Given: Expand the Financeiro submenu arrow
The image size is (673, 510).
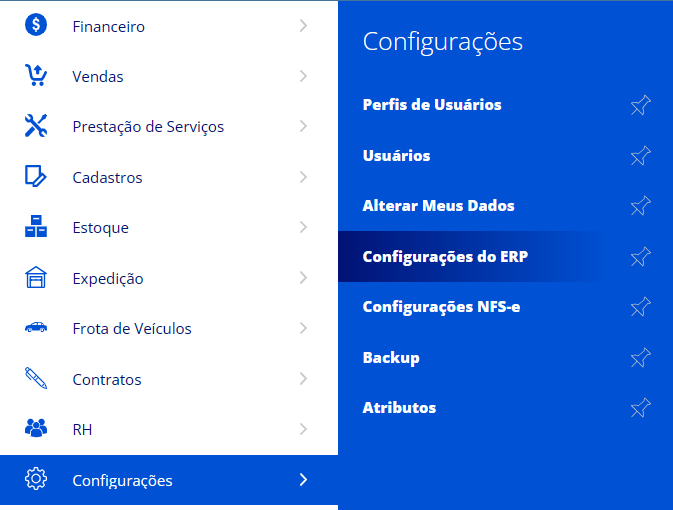Looking at the screenshot, I should [x=303, y=26].
